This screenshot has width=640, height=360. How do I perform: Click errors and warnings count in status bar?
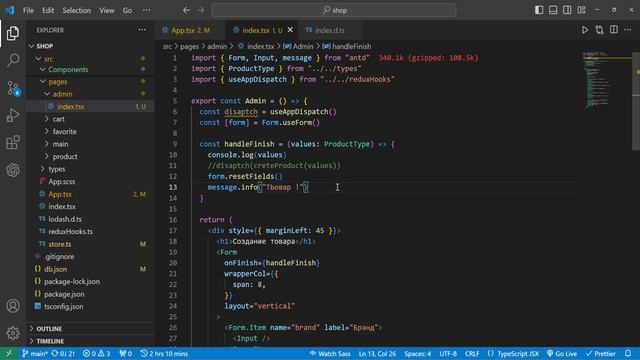[96, 353]
